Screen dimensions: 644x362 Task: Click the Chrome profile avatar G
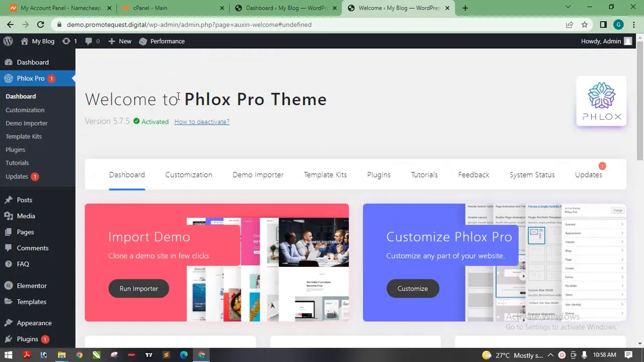click(x=618, y=25)
